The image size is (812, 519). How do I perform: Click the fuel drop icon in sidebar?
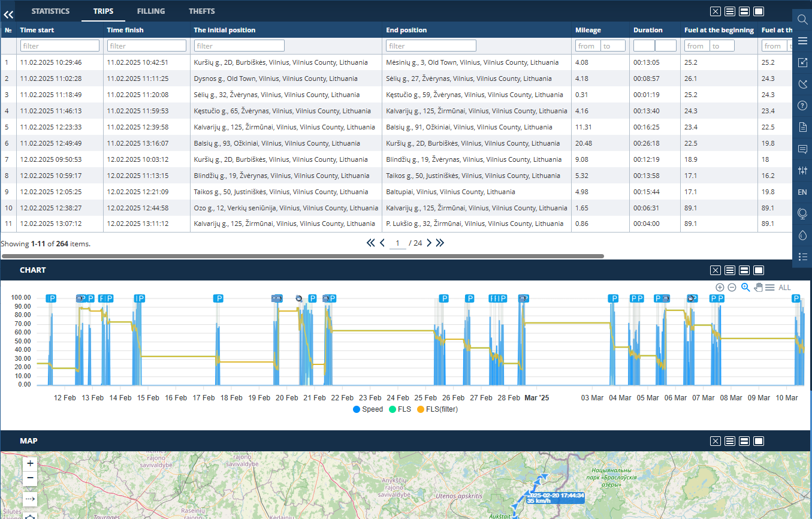(802, 235)
